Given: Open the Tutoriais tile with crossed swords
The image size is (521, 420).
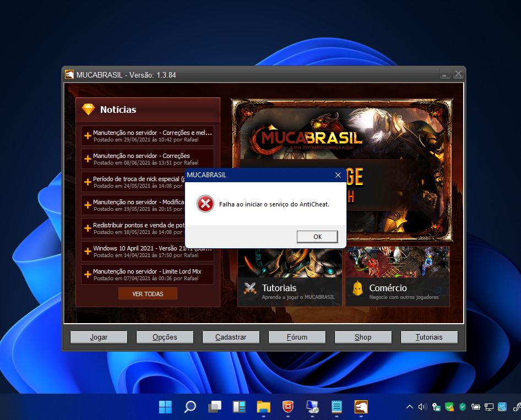Looking at the screenshot, I should click(289, 276).
